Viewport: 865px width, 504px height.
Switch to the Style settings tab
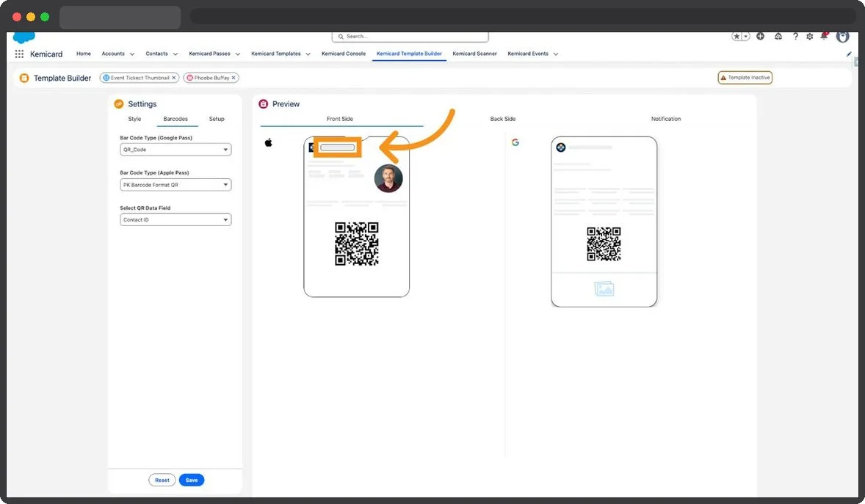[134, 119]
